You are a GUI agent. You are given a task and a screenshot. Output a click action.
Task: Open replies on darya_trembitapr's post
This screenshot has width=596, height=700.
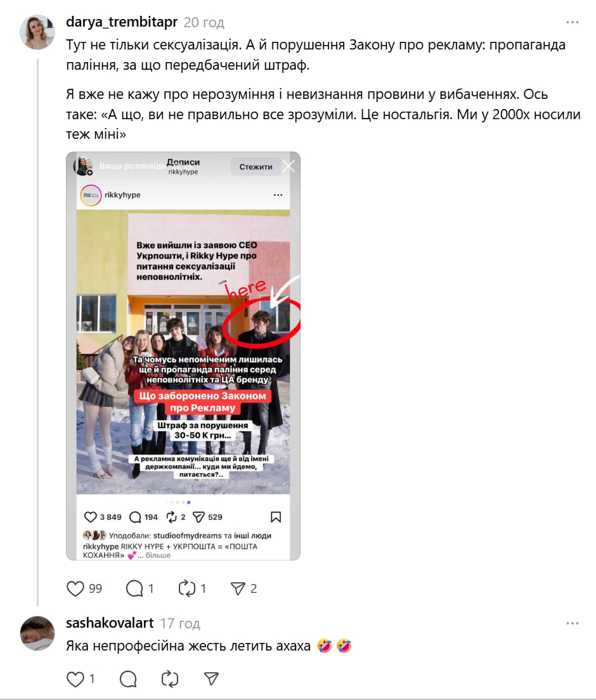point(134,588)
